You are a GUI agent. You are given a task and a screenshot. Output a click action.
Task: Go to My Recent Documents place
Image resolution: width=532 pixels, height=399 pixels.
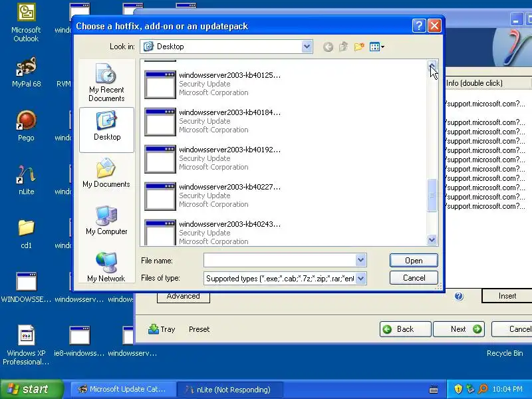coord(106,82)
